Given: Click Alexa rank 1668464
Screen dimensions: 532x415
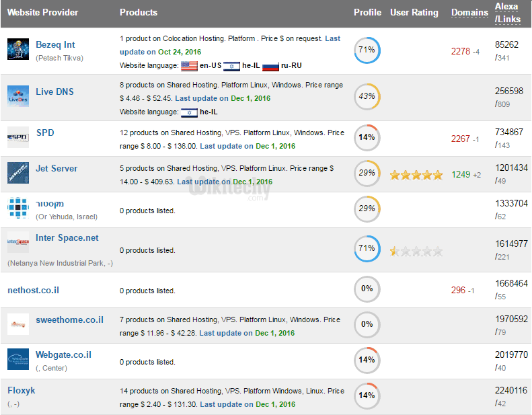Looking at the screenshot, I should coord(511,284).
